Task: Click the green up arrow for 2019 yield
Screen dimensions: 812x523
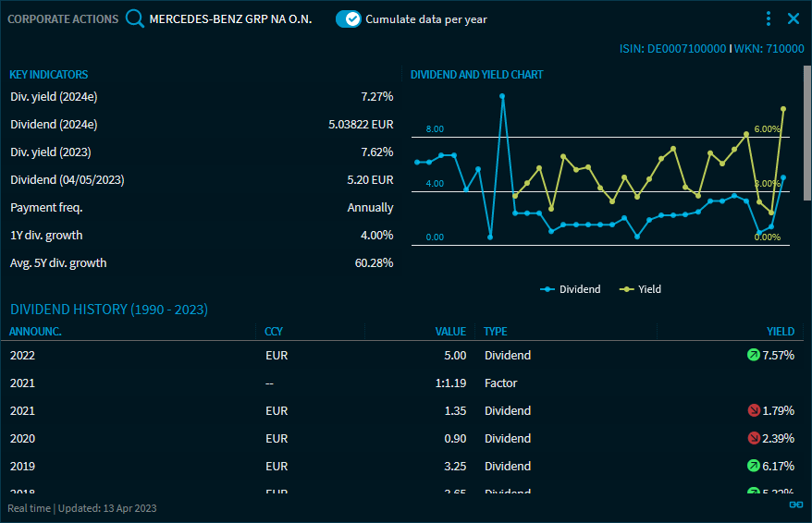Action: click(754, 466)
